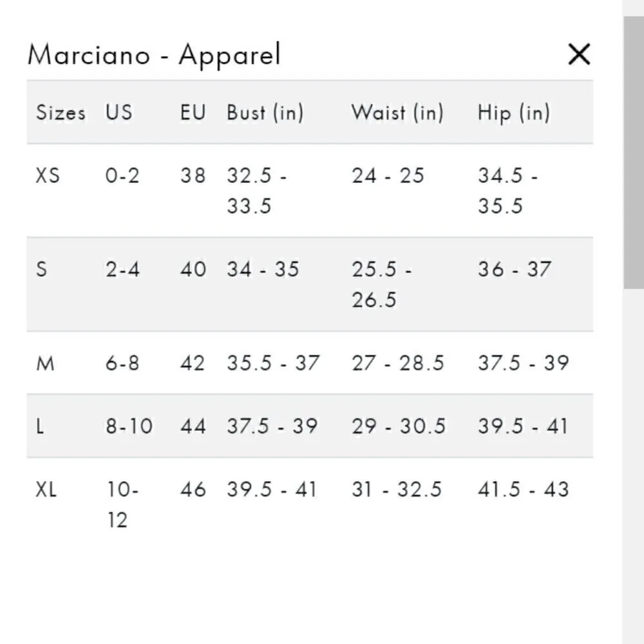Click the vertical scrollbar thumb
Viewport: 644px width, 644px height.
tap(634, 151)
